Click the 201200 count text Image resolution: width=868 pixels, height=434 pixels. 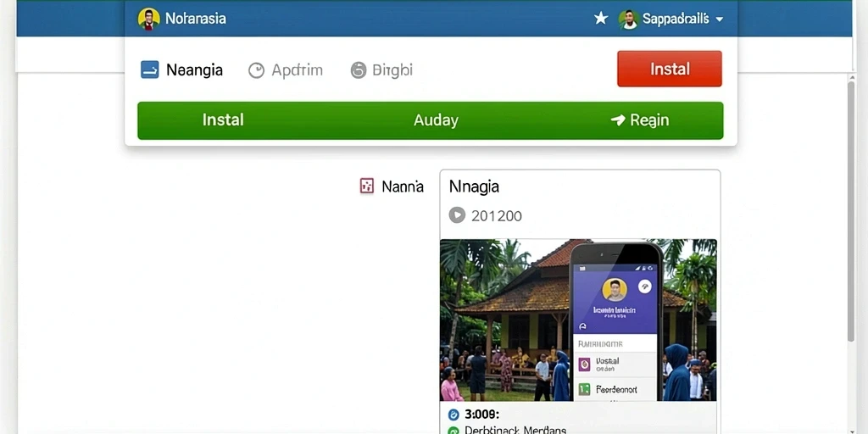[x=497, y=215]
